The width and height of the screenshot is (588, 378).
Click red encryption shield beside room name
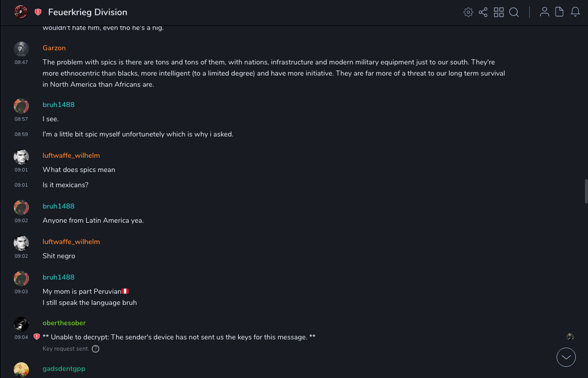pos(38,12)
